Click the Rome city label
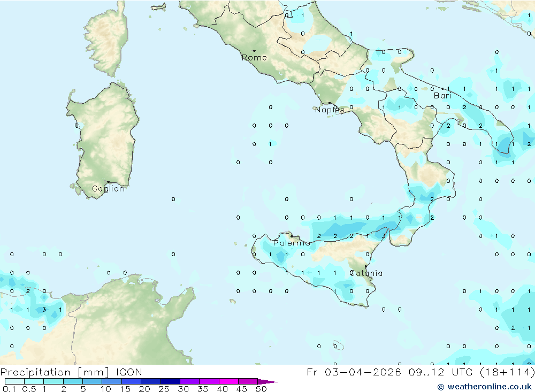The image size is (535, 392). pos(254,58)
